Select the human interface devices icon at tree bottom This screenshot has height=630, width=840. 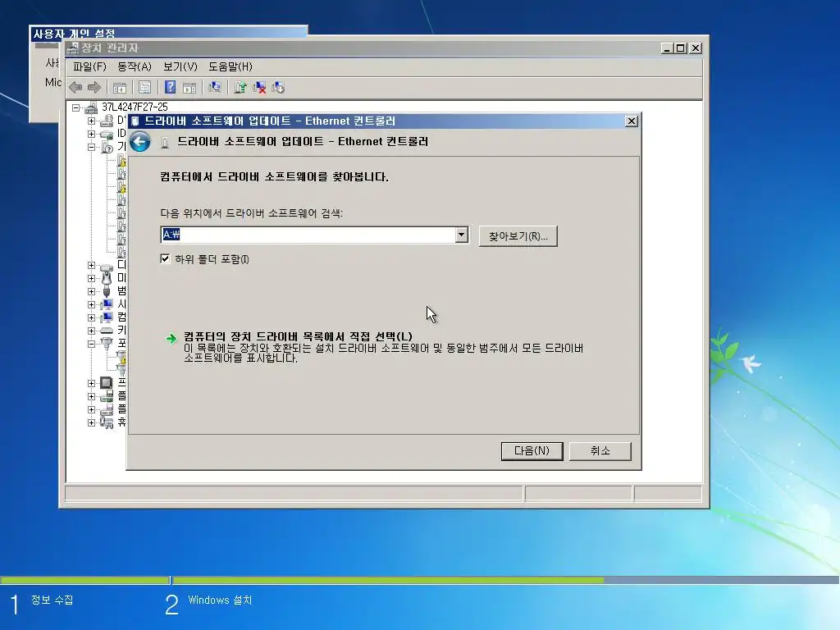point(107,422)
